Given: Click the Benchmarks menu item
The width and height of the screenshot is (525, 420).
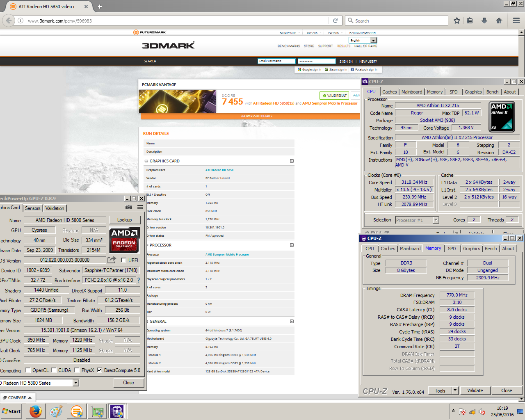Looking at the screenshot, I should [289, 46].
